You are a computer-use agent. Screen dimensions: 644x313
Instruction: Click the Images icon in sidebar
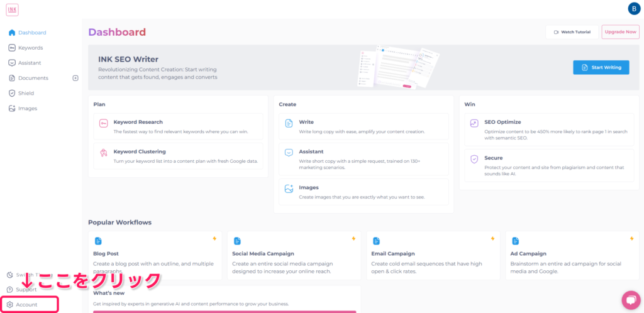coord(12,108)
